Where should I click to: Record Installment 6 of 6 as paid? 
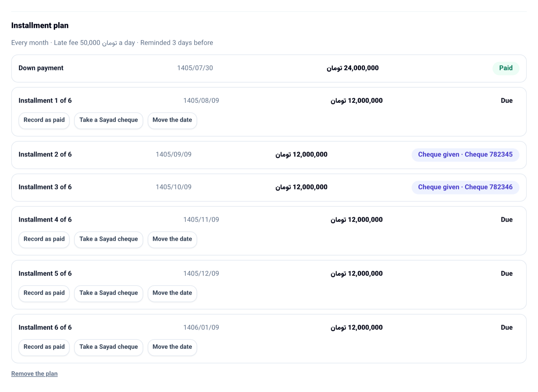point(44,347)
